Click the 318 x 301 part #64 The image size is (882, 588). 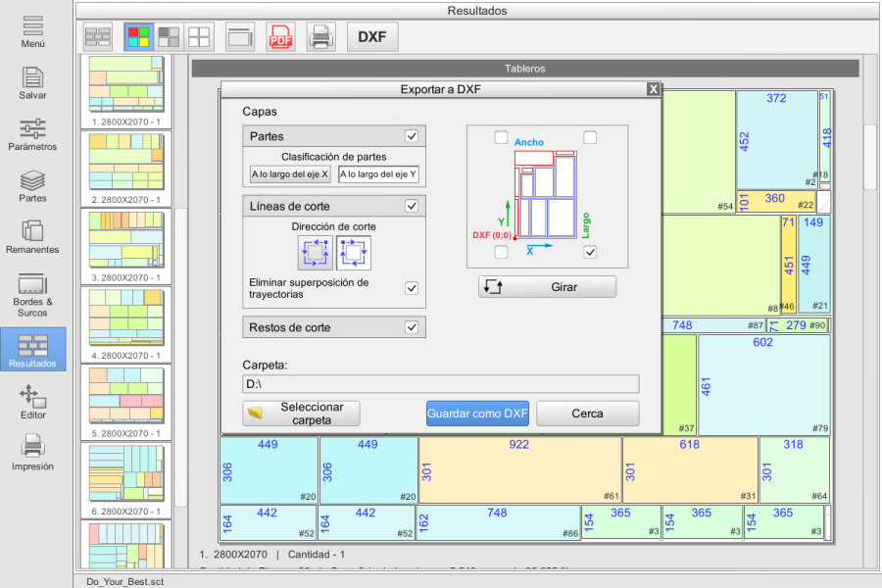click(x=794, y=470)
